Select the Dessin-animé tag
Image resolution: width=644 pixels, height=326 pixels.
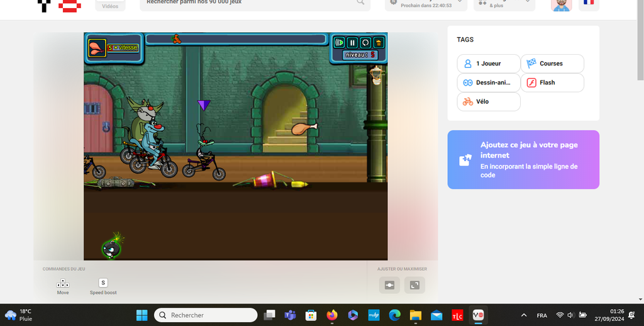click(489, 82)
